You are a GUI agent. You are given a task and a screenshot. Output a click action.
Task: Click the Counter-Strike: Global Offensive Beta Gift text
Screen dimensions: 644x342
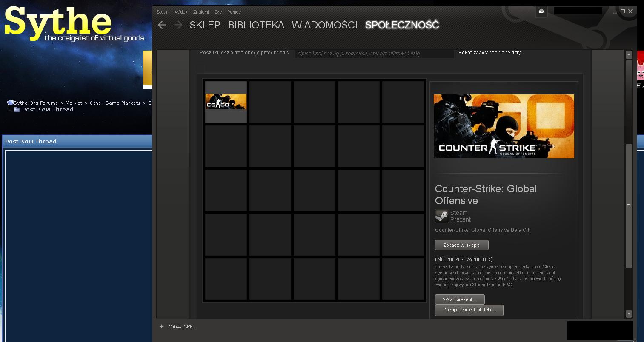(483, 230)
